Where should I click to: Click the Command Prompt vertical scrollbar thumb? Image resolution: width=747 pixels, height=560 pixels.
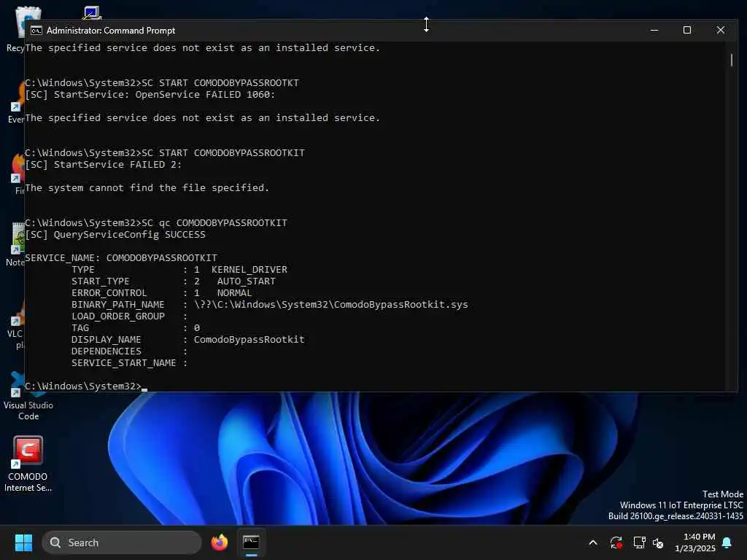click(731, 60)
